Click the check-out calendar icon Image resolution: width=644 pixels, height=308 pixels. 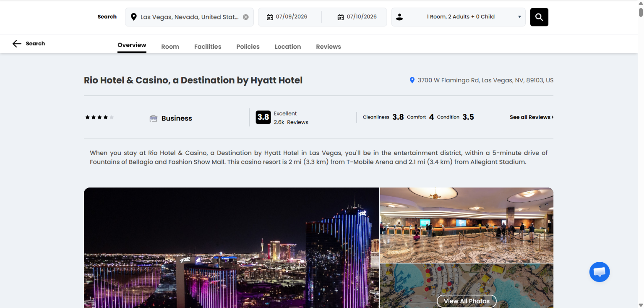point(341,17)
